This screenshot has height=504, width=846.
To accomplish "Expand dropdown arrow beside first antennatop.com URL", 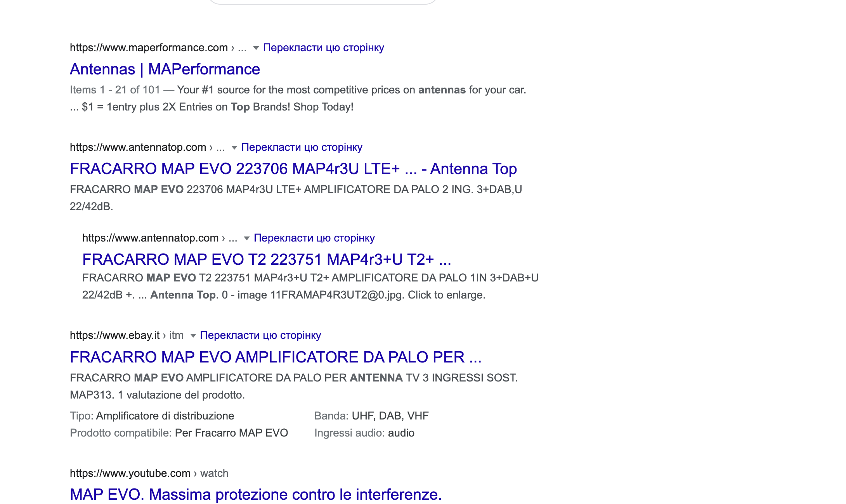I will [234, 148].
